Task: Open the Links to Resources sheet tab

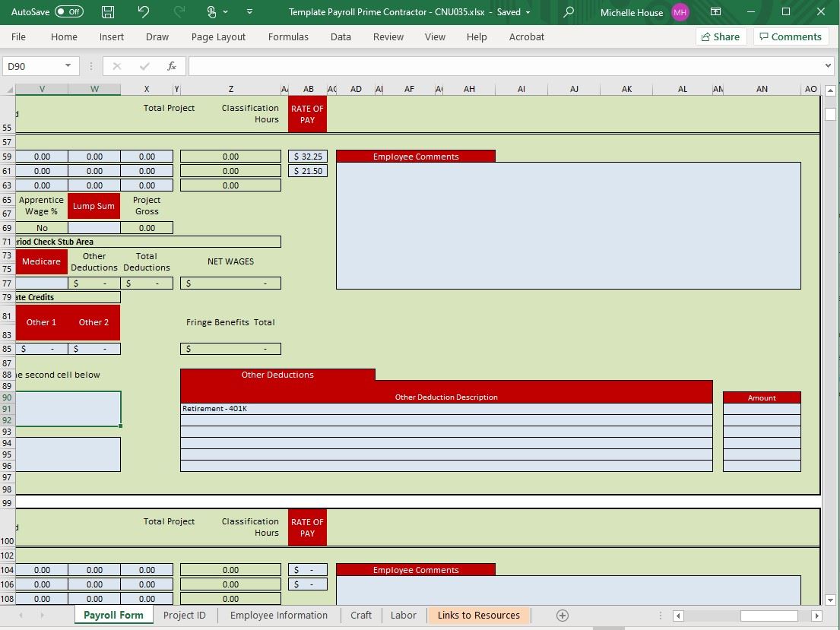Action: 478,615
